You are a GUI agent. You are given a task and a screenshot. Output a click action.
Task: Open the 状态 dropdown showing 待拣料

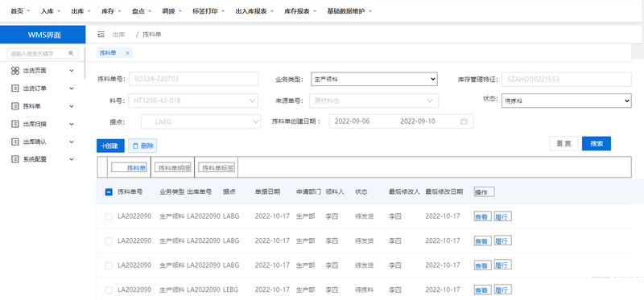[567, 101]
